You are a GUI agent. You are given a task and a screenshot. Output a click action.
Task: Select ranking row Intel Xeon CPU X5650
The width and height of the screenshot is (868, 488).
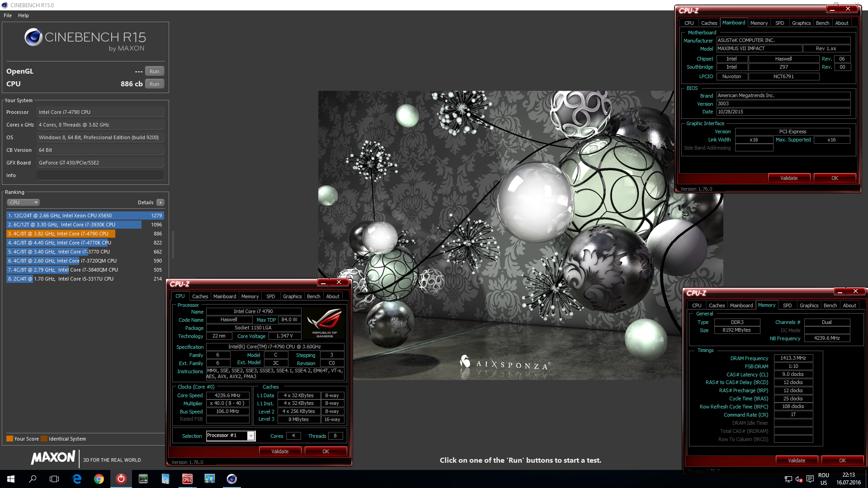tap(85, 216)
